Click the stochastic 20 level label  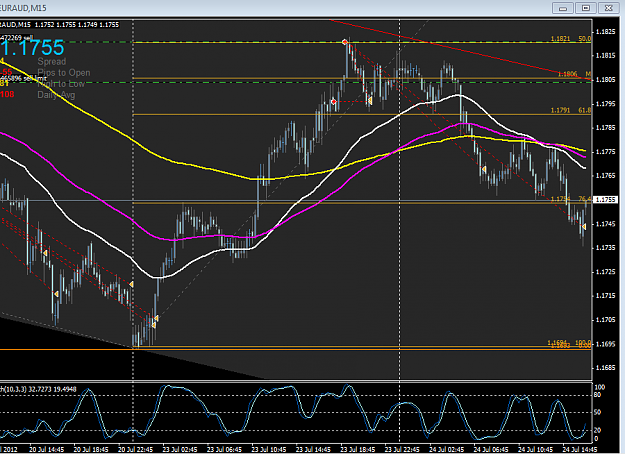pyautogui.click(x=597, y=430)
